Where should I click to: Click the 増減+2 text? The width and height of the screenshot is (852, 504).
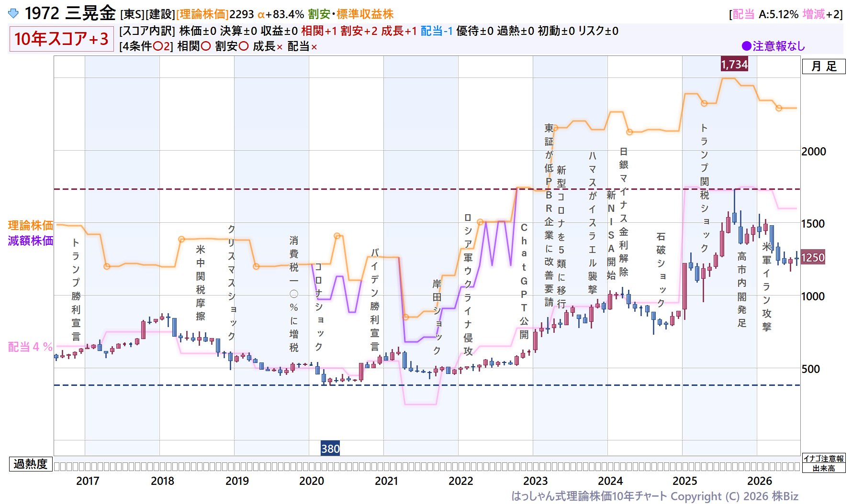pos(820,14)
